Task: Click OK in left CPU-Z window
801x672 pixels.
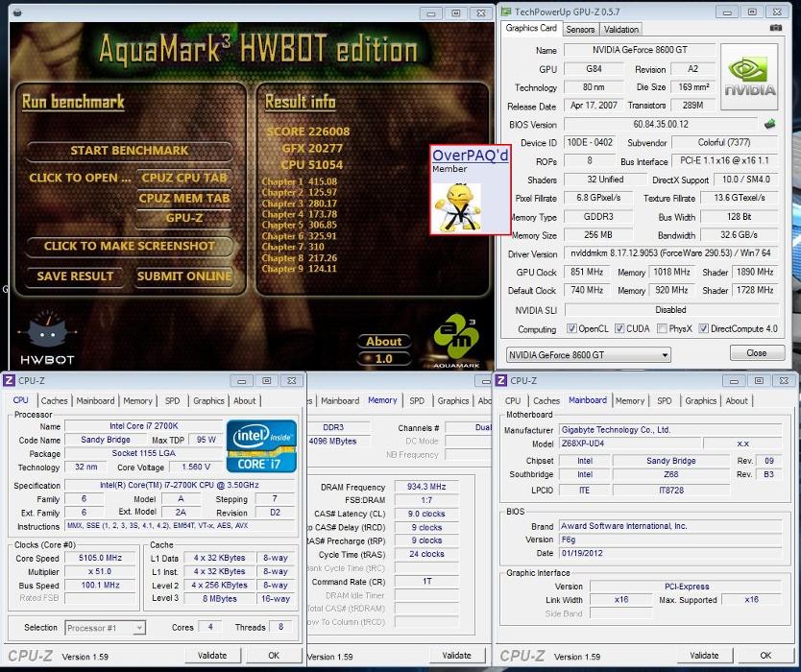Action: [x=274, y=655]
